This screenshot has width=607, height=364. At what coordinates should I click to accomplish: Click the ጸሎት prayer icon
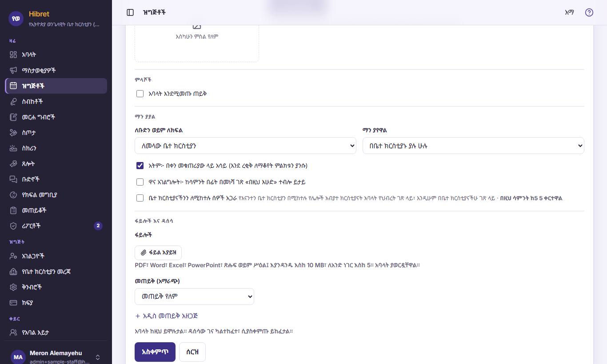pyautogui.click(x=13, y=164)
